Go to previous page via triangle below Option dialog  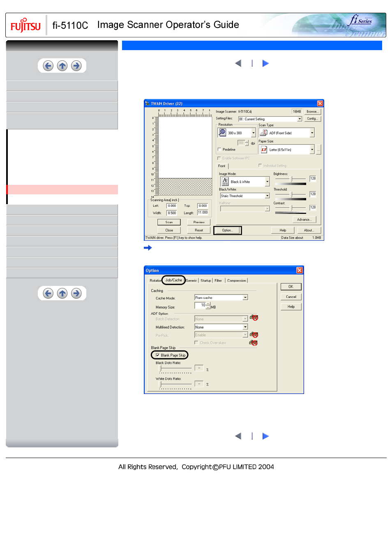coord(238,436)
